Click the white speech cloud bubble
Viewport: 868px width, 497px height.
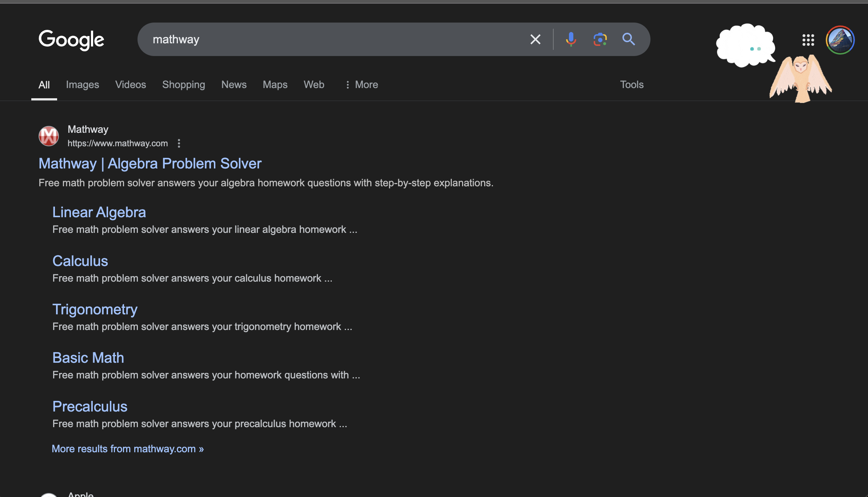point(745,46)
